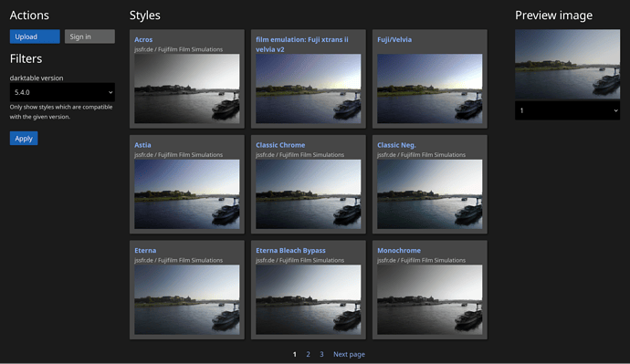Click the jssfr.de subtitle under Classic Chrome
630x364 pixels.
(x=299, y=155)
